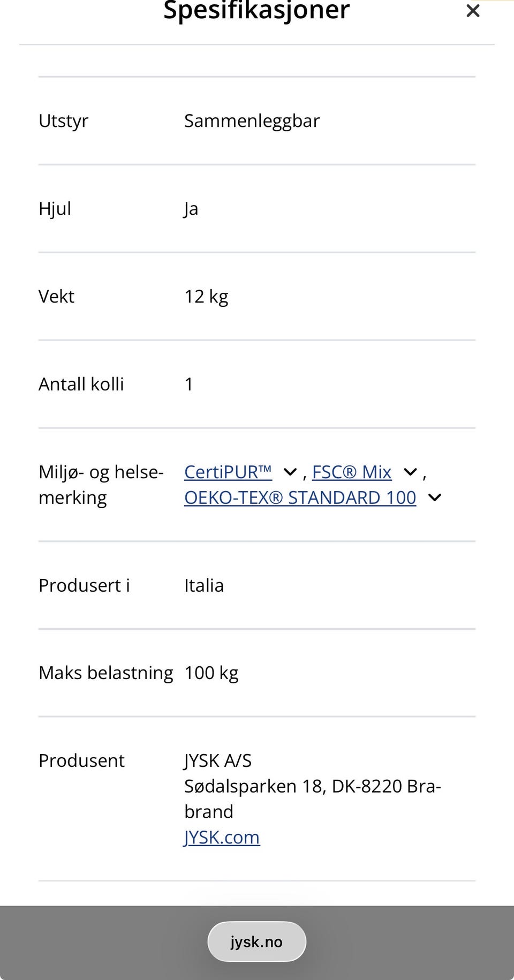Select the Antall kolli label

pyautogui.click(x=81, y=384)
